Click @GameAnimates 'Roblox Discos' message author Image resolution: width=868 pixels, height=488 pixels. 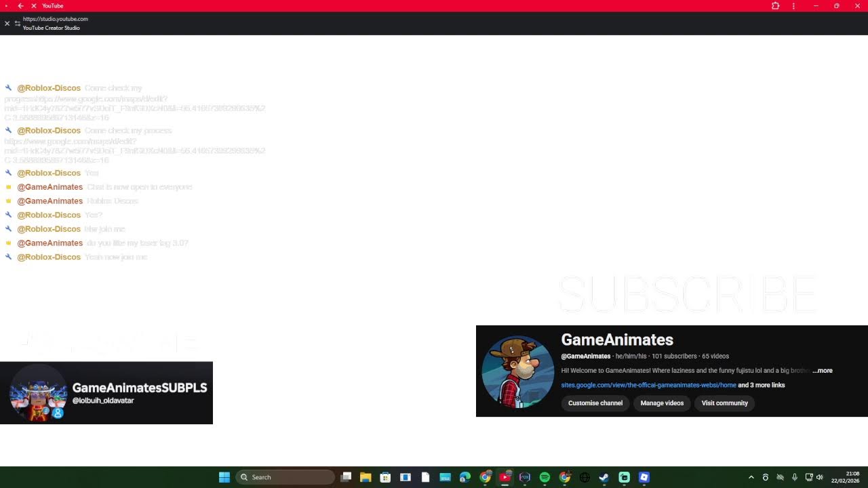[x=50, y=201]
